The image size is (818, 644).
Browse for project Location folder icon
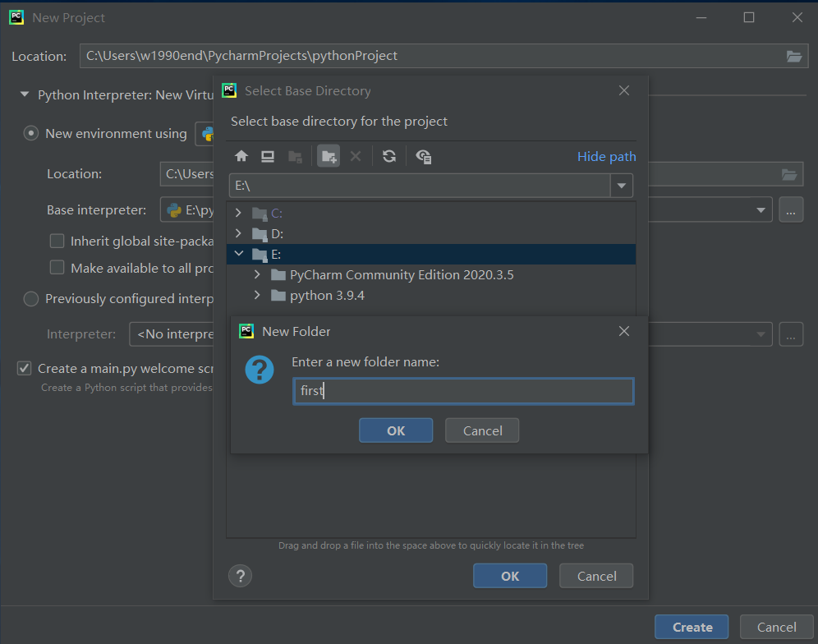pos(794,57)
